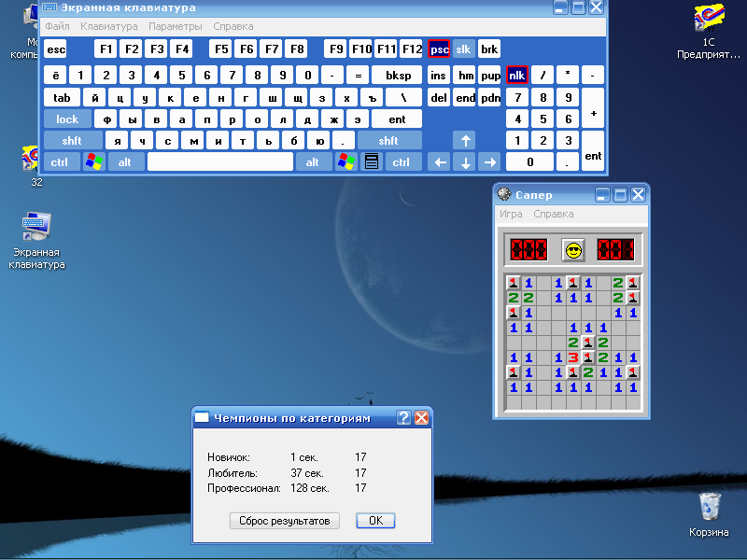The height and width of the screenshot is (560, 747).
Task: Click the я key
Action: click(x=118, y=141)
